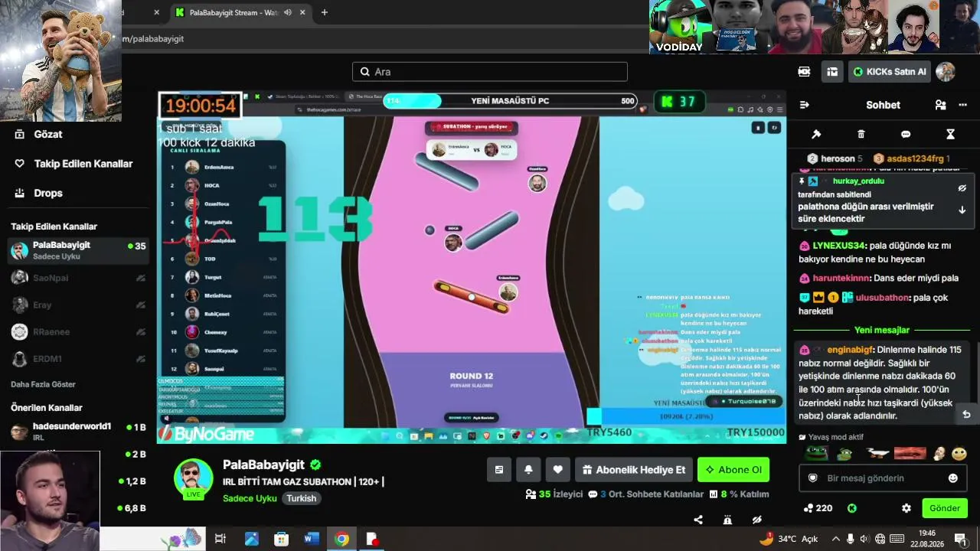This screenshot has width=980, height=551.
Task: Open user profile avatar menu
Action: 946,71
